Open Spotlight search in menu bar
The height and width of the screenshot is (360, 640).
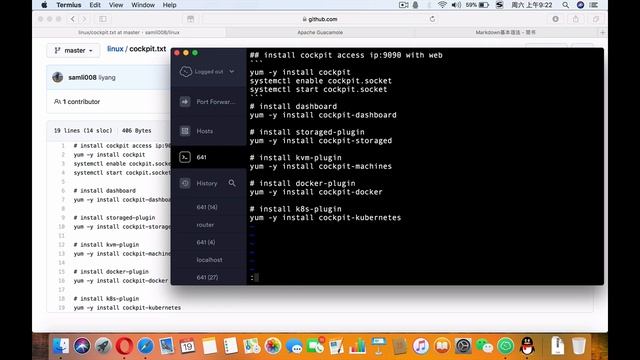(x=565, y=5)
